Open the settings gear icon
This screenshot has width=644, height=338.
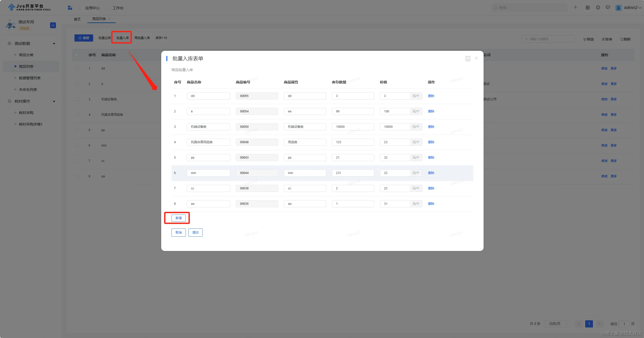(x=598, y=7)
